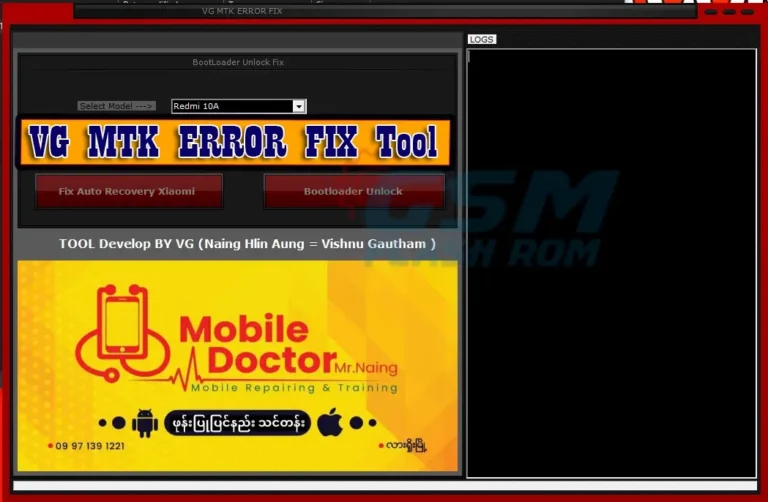The image size is (768, 502).
Task: Open the Select Model dropdown arrow
Action: pyautogui.click(x=298, y=106)
